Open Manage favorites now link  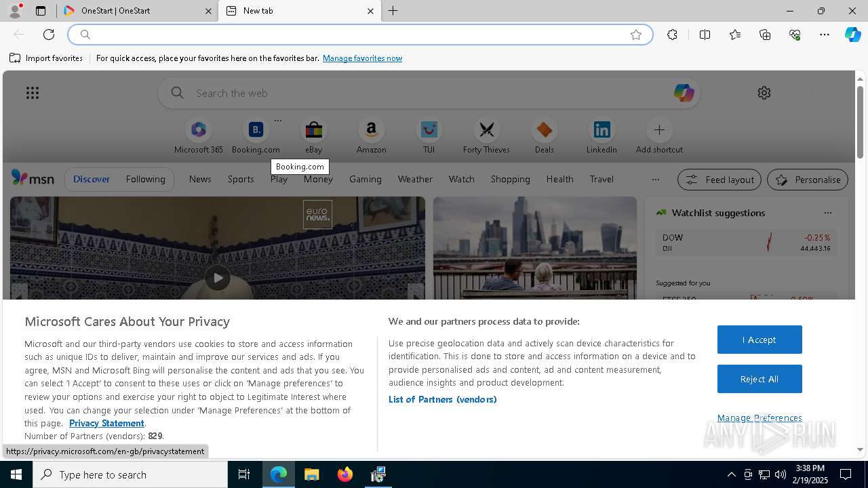[362, 58]
